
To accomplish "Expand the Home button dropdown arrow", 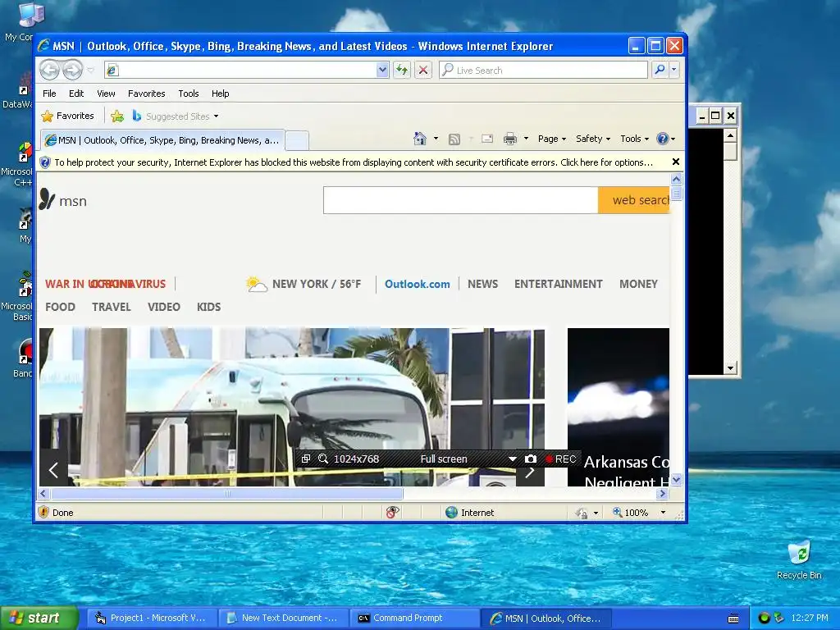I will 436,139.
